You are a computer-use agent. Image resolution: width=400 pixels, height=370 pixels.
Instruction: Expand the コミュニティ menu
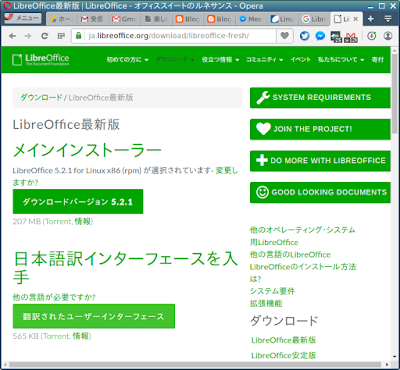pyautogui.click(x=265, y=60)
